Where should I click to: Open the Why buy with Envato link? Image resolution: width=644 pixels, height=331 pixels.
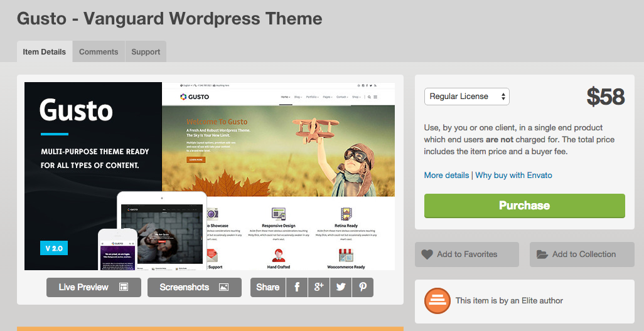click(x=513, y=175)
